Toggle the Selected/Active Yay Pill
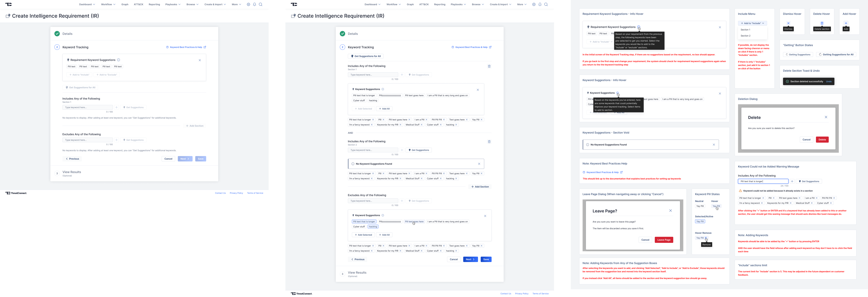The image size is (868, 297). click(700, 221)
